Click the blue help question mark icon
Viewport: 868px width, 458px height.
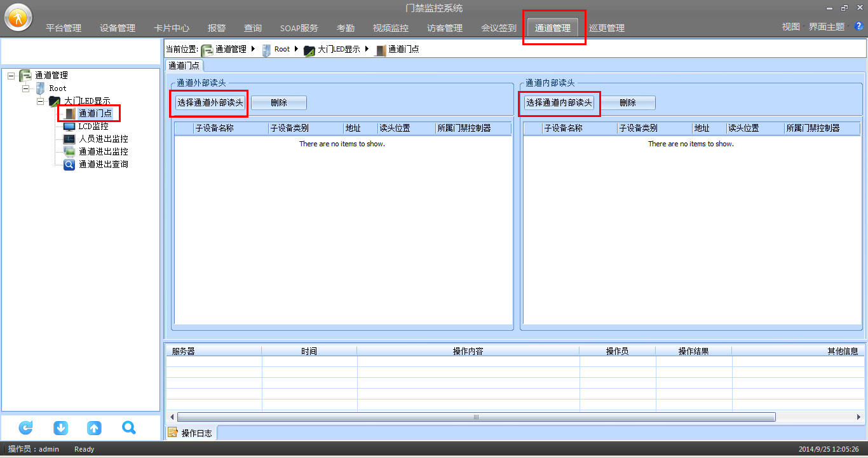click(859, 26)
